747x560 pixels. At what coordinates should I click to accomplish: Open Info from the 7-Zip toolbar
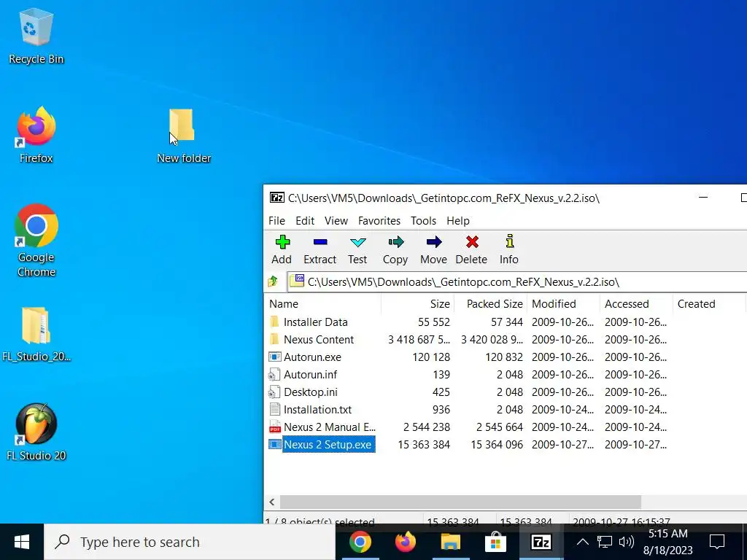click(x=508, y=250)
